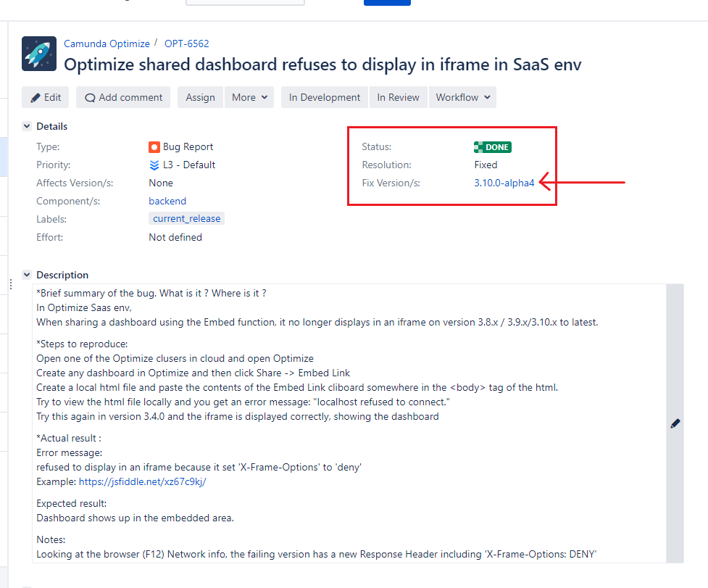
Task: Click the Assign button
Action: click(x=200, y=98)
